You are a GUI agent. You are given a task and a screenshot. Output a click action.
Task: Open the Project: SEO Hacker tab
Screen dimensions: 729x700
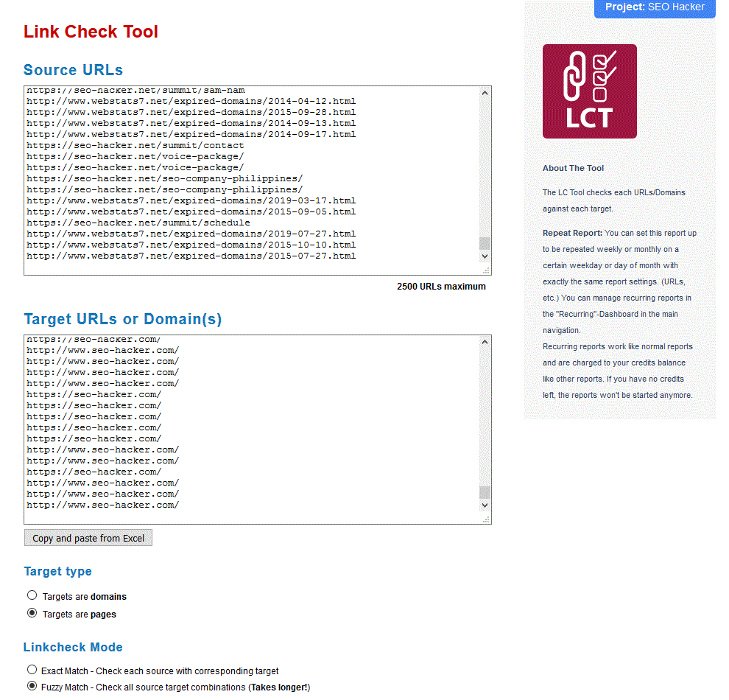tap(655, 7)
